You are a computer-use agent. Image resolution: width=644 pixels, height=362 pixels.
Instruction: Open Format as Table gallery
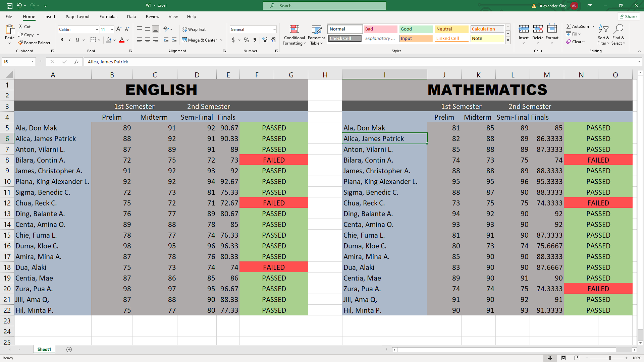point(317,35)
